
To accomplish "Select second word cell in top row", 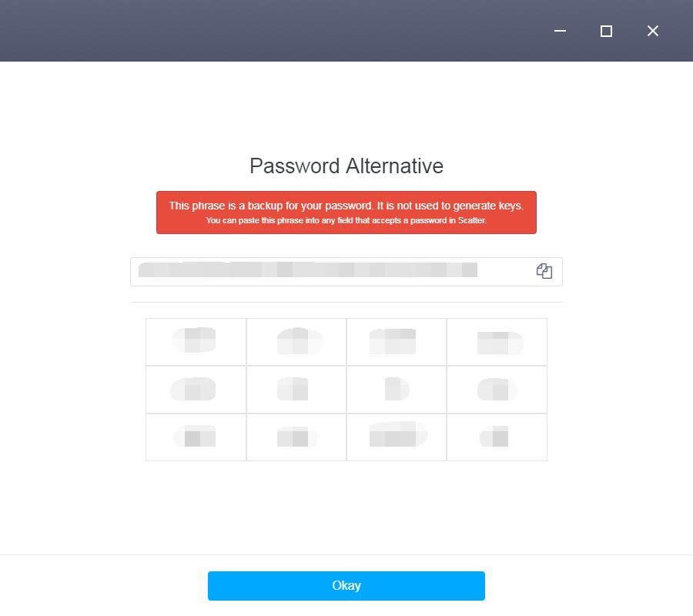I will pos(296,342).
